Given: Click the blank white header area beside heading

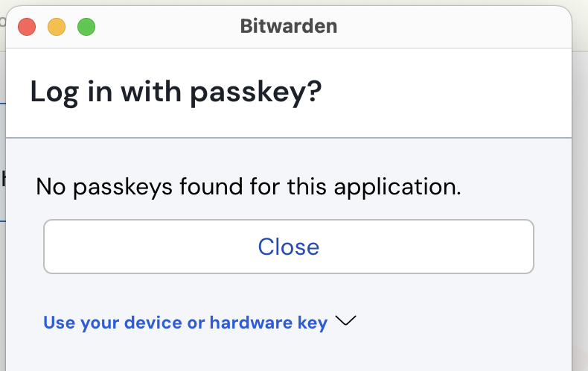Looking at the screenshot, I should pyautogui.click(x=447, y=92).
